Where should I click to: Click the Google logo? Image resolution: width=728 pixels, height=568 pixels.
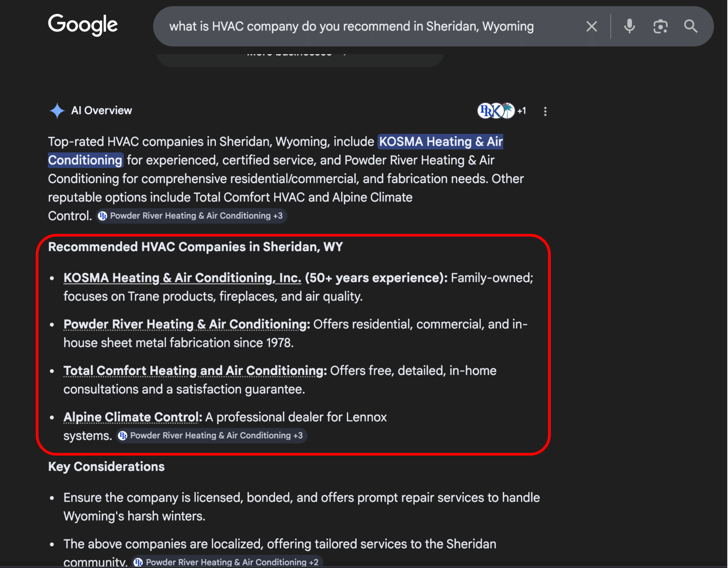83,25
